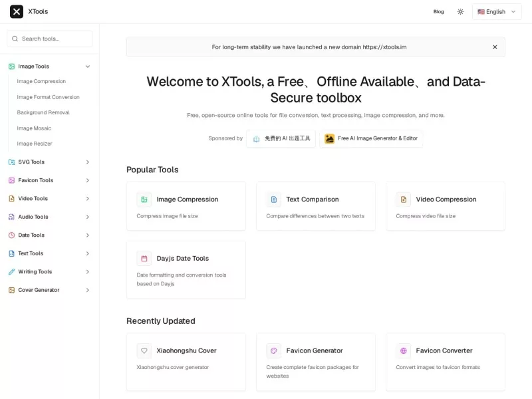
Task: Click the Cover Generator sidebar icon
Action: coord(11,290)
